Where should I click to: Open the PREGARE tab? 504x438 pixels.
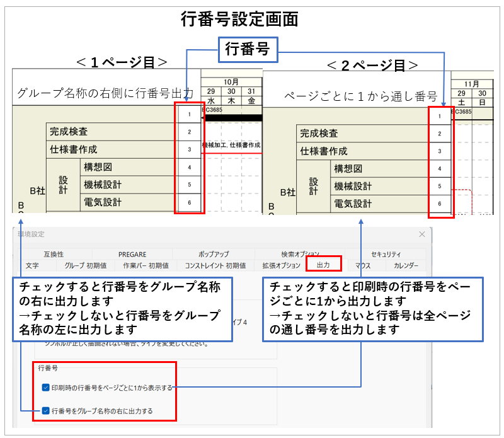pyautogui.click(x=132, y=254)
